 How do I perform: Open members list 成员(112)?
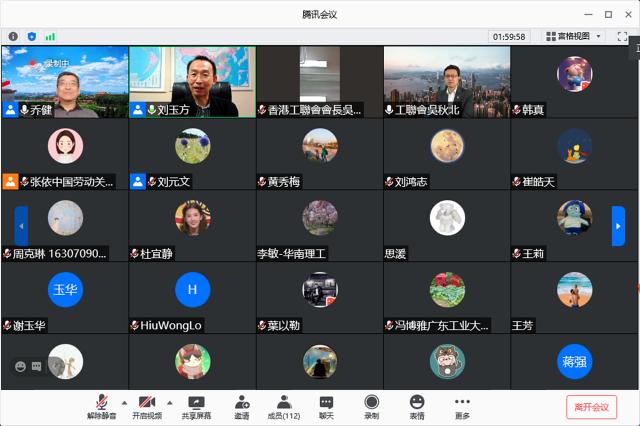284,405
